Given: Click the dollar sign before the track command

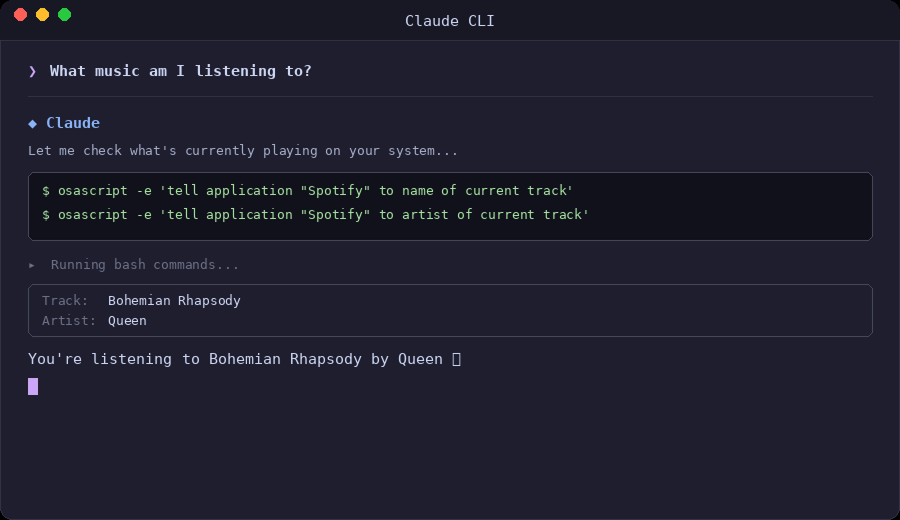Looking at the screenshot, I should [x=46, y=191].
